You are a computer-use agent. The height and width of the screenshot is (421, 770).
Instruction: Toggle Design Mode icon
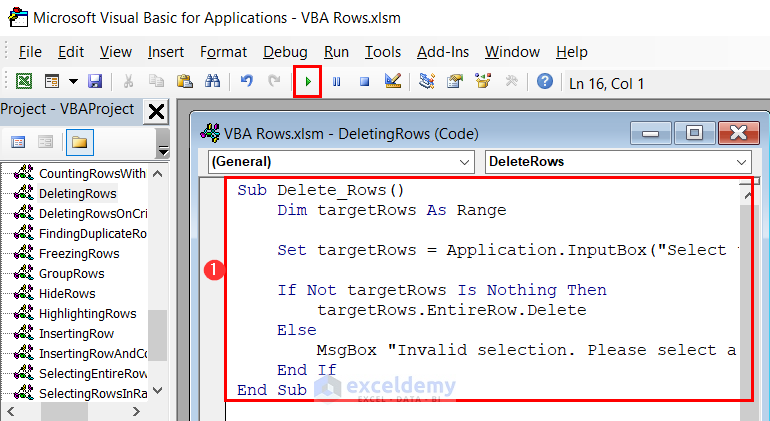point(393,81)
